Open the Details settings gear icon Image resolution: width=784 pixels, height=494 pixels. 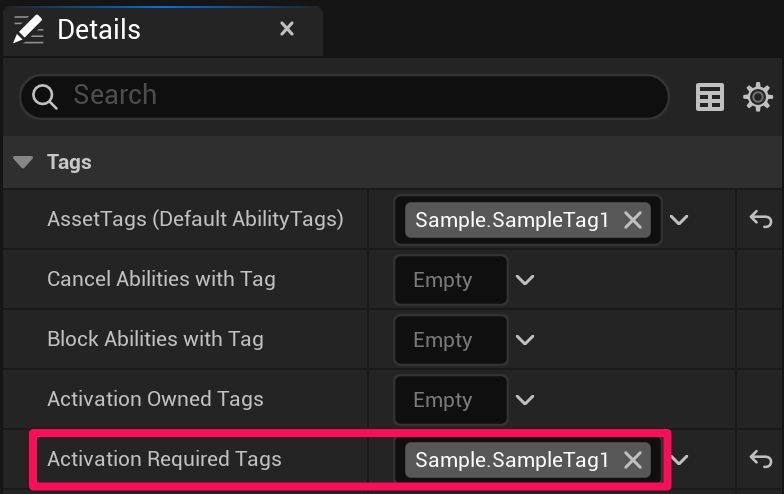(758, 97)
